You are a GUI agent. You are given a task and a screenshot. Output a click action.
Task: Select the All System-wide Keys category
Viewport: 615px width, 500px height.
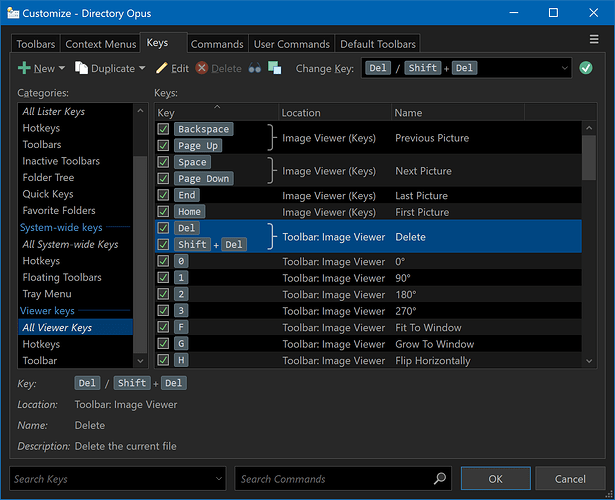point(75,244)
